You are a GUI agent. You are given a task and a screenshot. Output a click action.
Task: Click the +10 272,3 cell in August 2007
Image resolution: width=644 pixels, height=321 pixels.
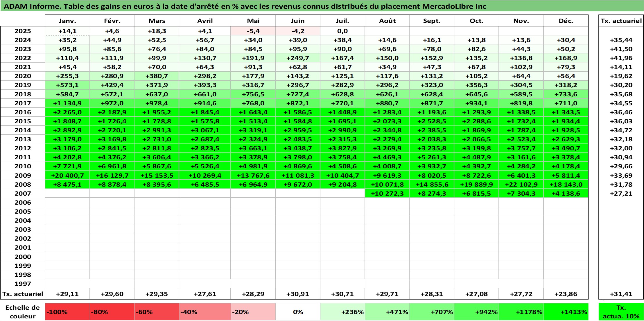(387, 194)
